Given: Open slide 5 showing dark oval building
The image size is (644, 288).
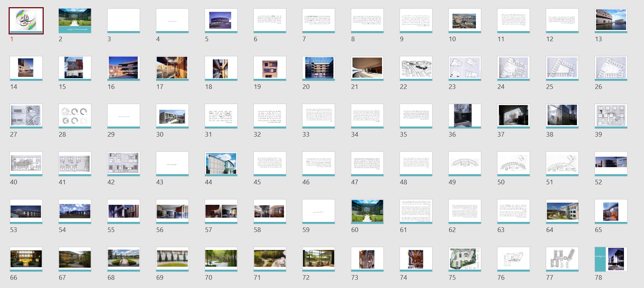Looking at the screenshot, I should click(221, 21).
